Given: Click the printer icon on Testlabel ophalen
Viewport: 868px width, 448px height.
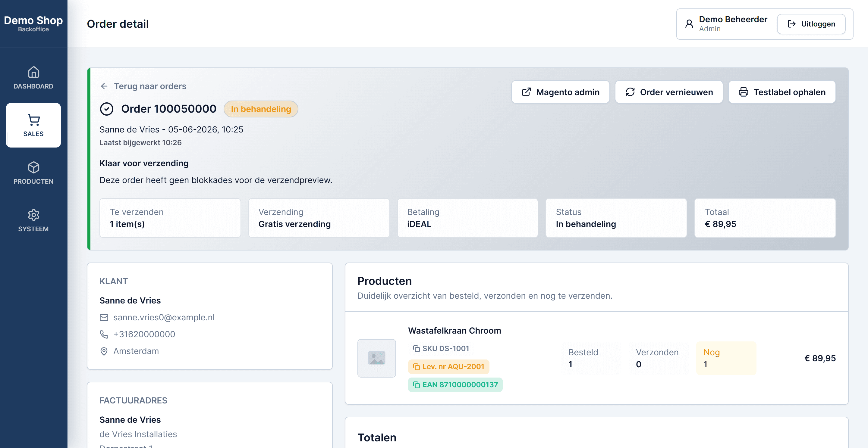Looking at the screenshot, I should (x=743, y=92).
